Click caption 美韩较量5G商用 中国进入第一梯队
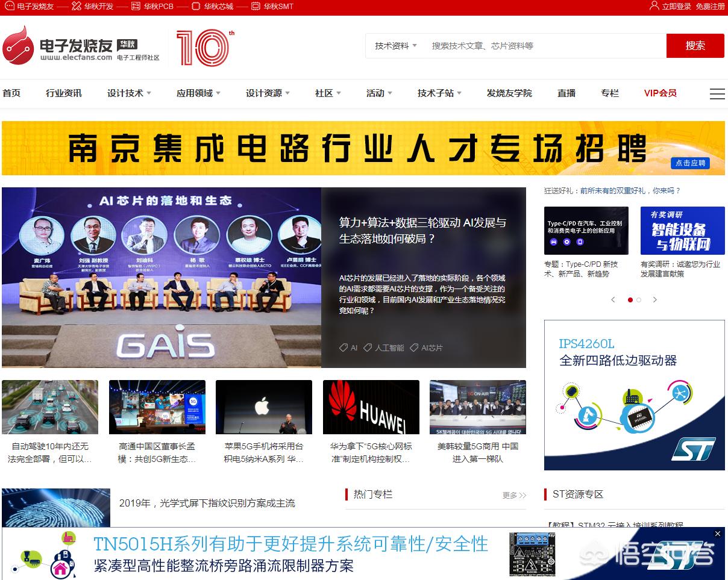This screenshot has height=580, width=728. coord(478,452)
